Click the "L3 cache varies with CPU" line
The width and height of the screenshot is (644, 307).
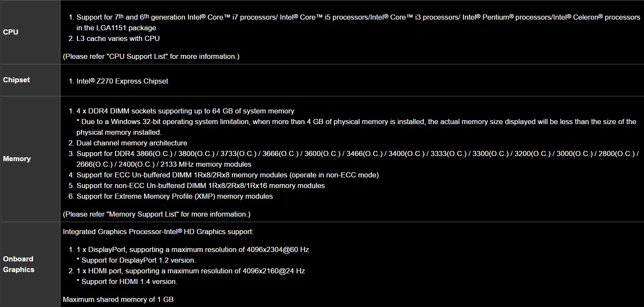click(118, 38)
